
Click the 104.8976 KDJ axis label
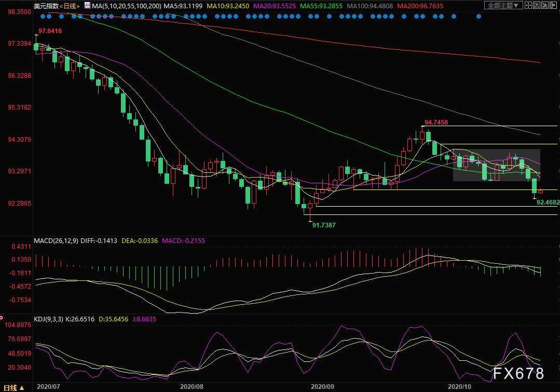(x=18, y=325)
